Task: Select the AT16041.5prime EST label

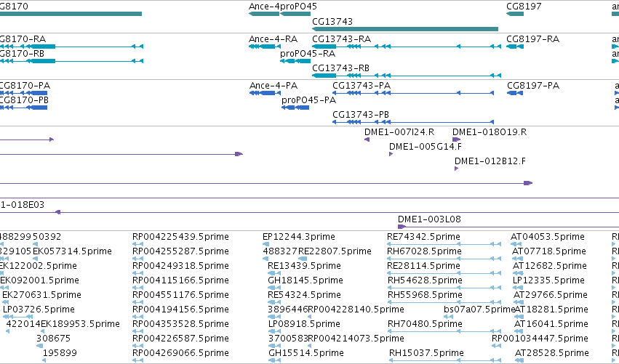Action: coord(551,324)
